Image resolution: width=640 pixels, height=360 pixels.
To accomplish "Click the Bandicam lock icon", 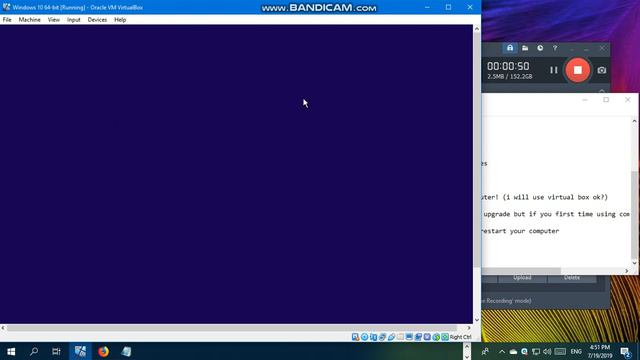I will [510, 48].
